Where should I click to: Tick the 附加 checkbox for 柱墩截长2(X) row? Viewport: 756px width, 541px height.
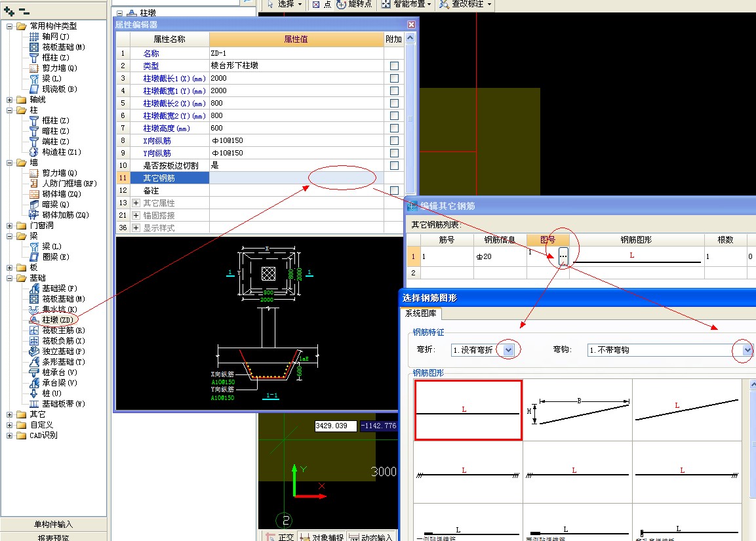click(x=395, y=103)
